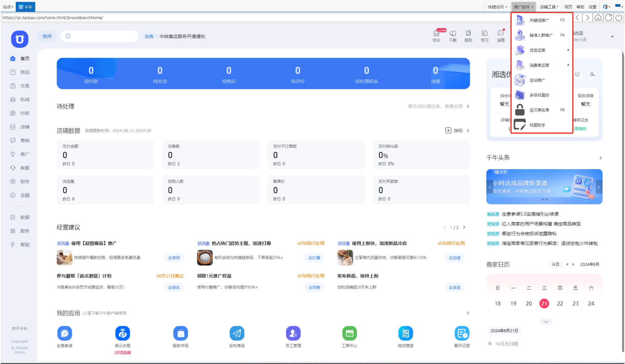Screen dimensions: 625x364
Task: Open 交易 in the sidebar
Action: click(20, 86)
